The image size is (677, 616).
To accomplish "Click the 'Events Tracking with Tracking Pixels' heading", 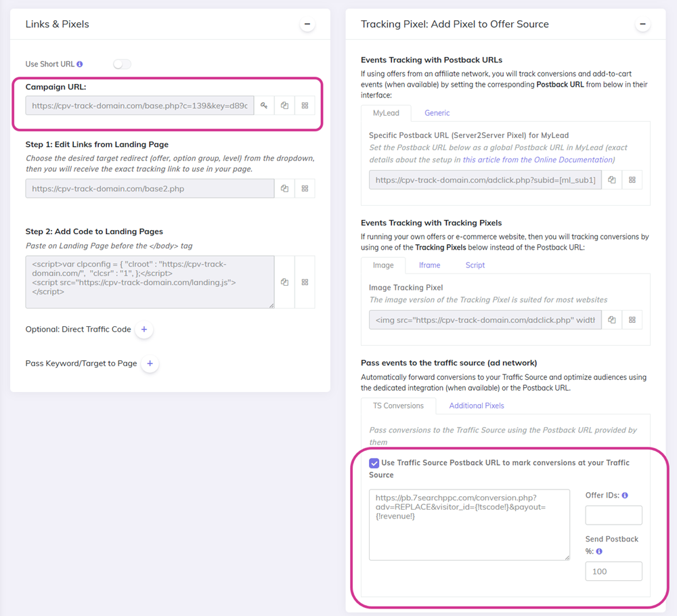I will pyautogui.click(x=431, y=223).
